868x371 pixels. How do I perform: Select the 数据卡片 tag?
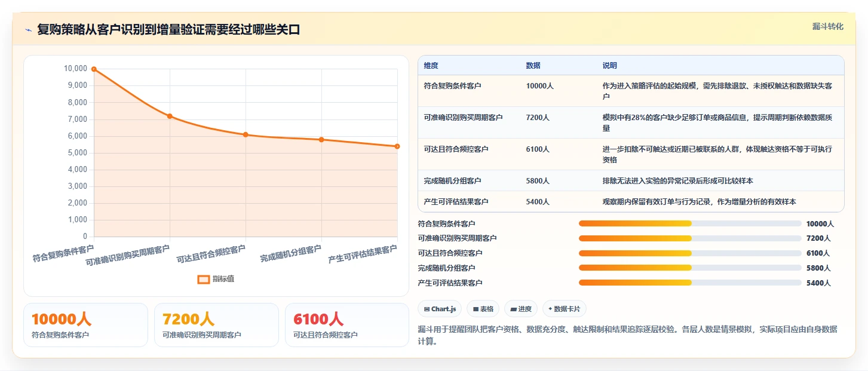[x=565, y=309]
